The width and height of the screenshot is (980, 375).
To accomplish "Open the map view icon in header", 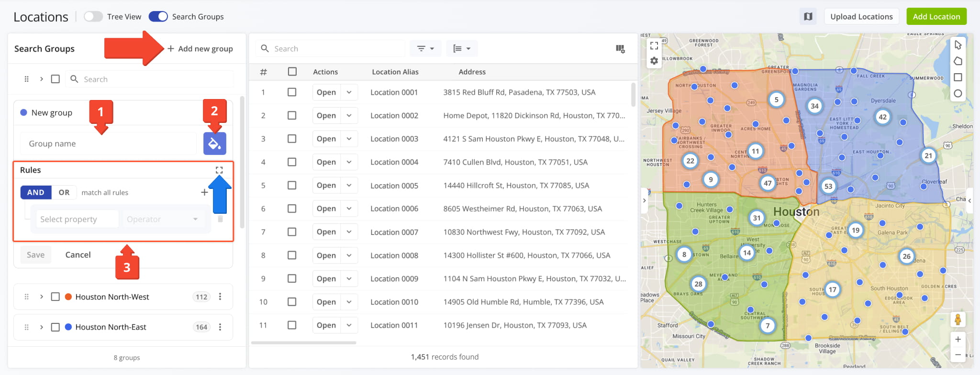I will (808, 17).
